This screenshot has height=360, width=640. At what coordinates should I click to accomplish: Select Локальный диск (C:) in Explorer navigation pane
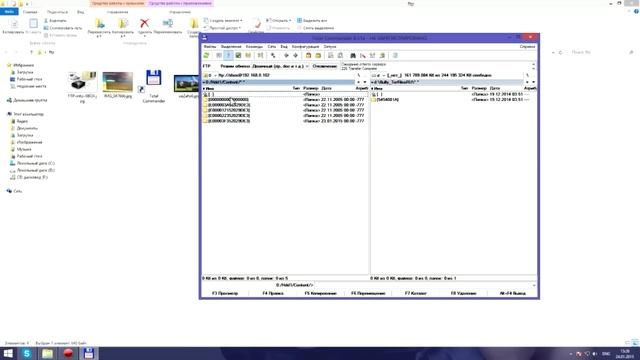click(32, 163)
